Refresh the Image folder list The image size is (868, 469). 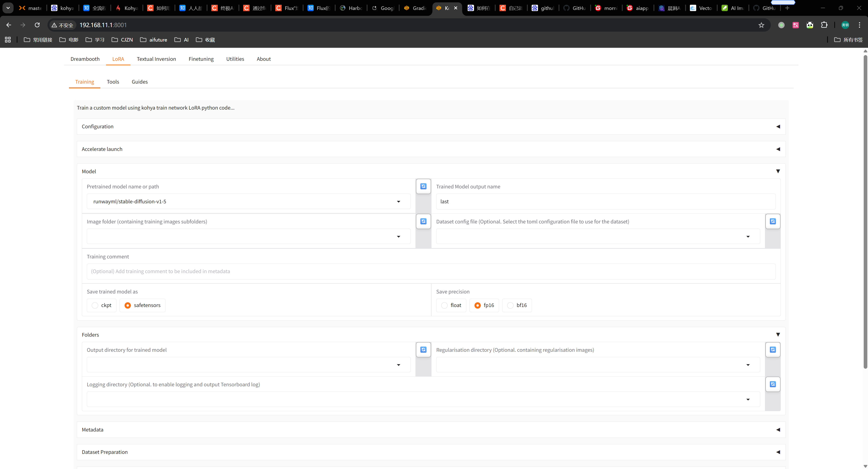pyautogui.click(x=423, y=221)
